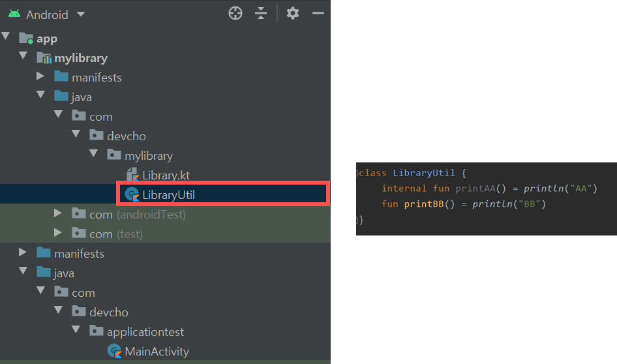The width and height of the screenshot is (617, 364).
Task: Click the com (androidTest) package icon
Action: click(x=79, y=213)
